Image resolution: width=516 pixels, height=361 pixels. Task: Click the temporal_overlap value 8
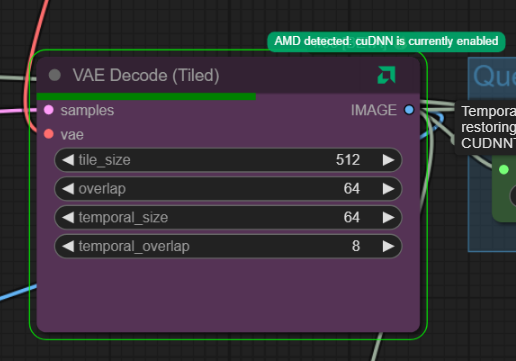click(356, 246)
